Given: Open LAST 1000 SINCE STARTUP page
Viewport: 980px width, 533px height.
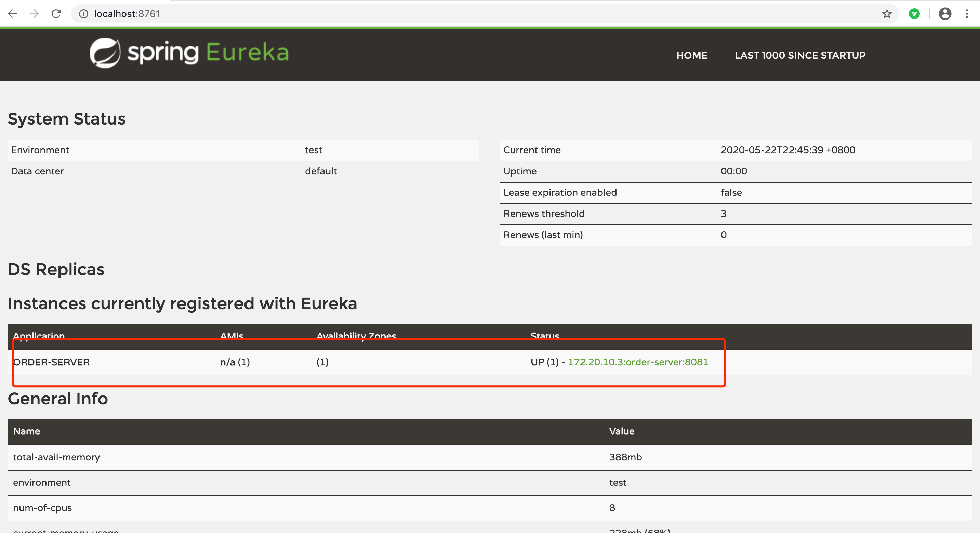Looking at the screenshot, I should 800,55.
